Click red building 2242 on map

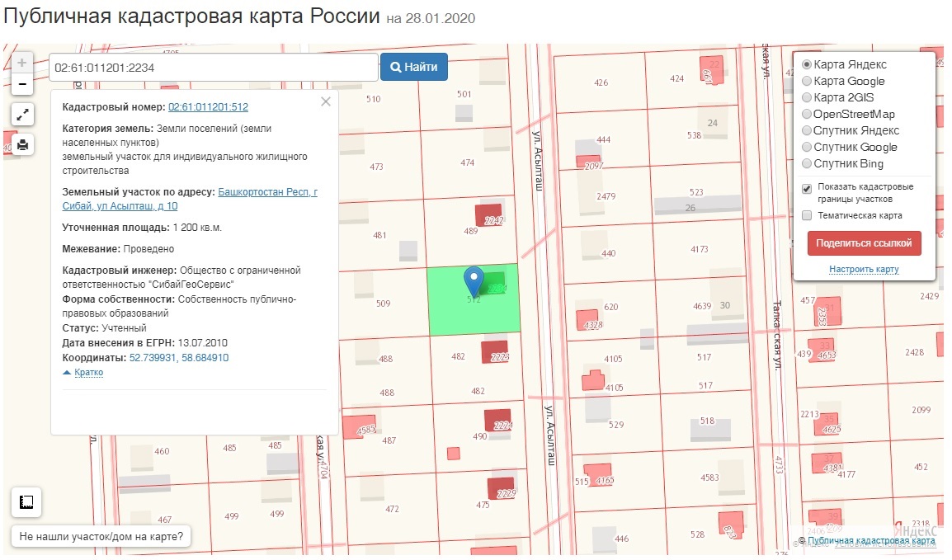pyautogui.click(x=488, y=215)
